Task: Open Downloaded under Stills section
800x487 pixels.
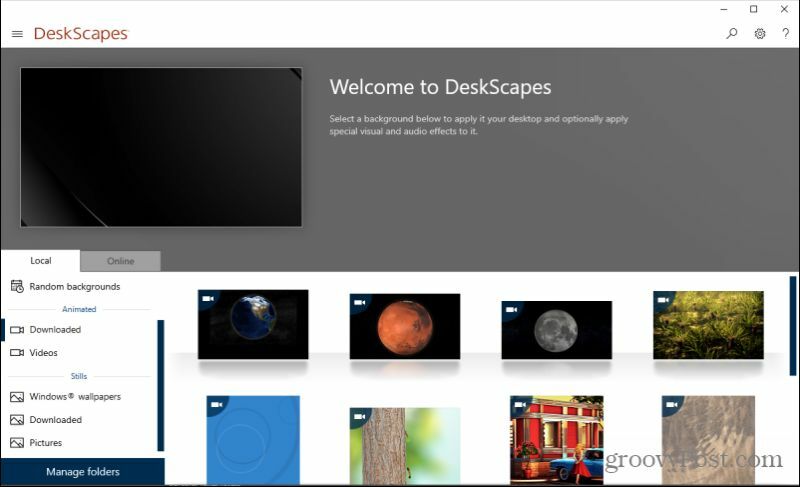Action: pyautogui.click(x=56, y=420)
